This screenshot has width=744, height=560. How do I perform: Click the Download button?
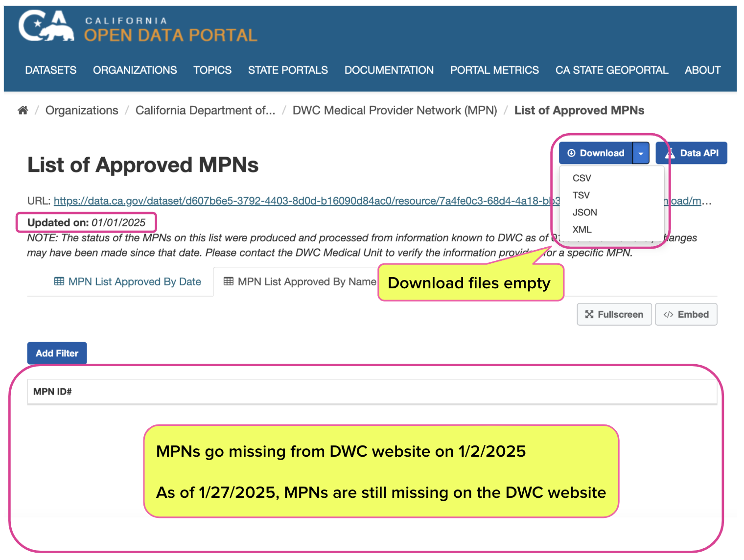click(596, 153)
